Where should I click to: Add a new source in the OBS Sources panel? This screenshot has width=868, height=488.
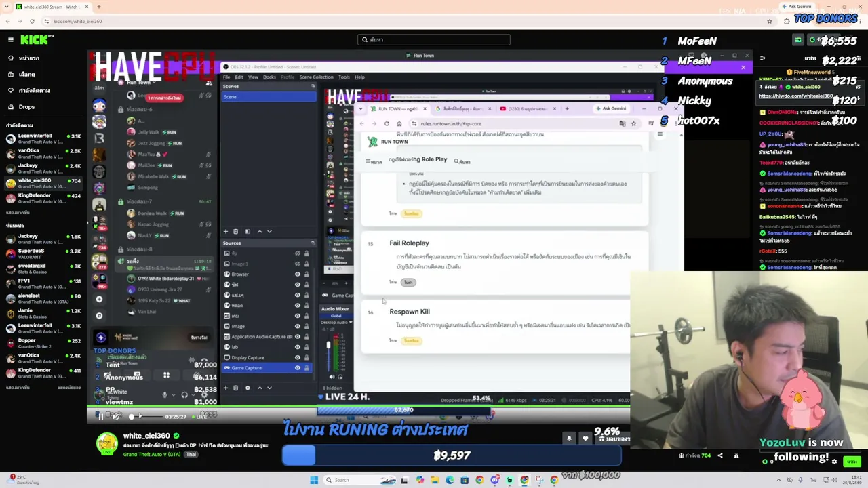[x=226, y=388]
